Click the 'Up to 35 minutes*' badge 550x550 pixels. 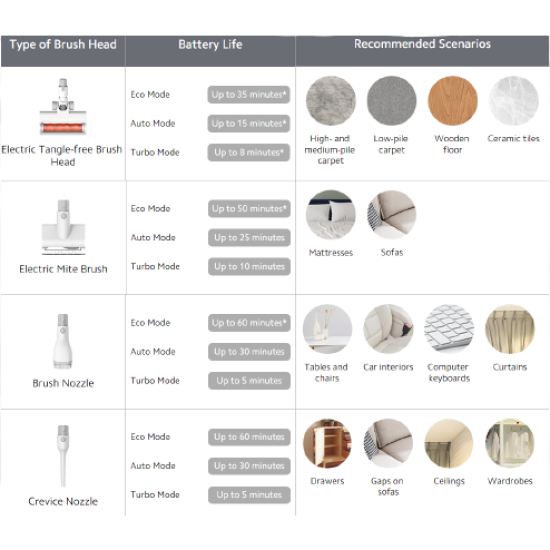tap(249, 95)
